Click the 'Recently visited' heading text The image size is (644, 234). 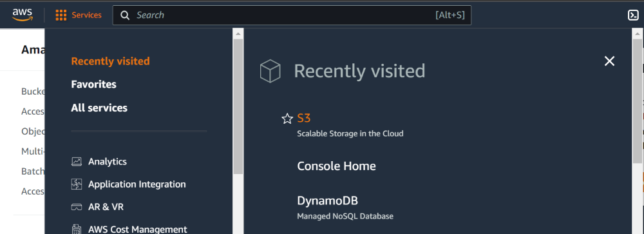click(x=359, y=71)
